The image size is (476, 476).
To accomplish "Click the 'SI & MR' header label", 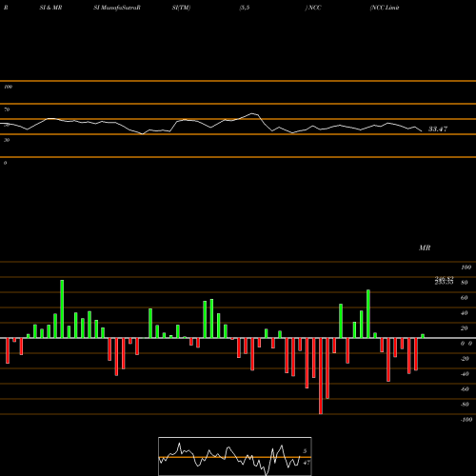I will point(50,8).
